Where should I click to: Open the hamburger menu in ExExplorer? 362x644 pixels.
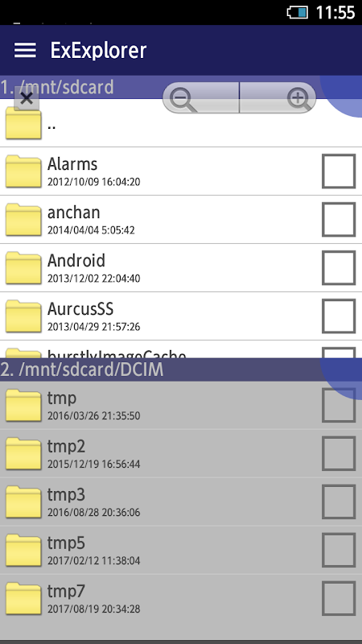25,50
